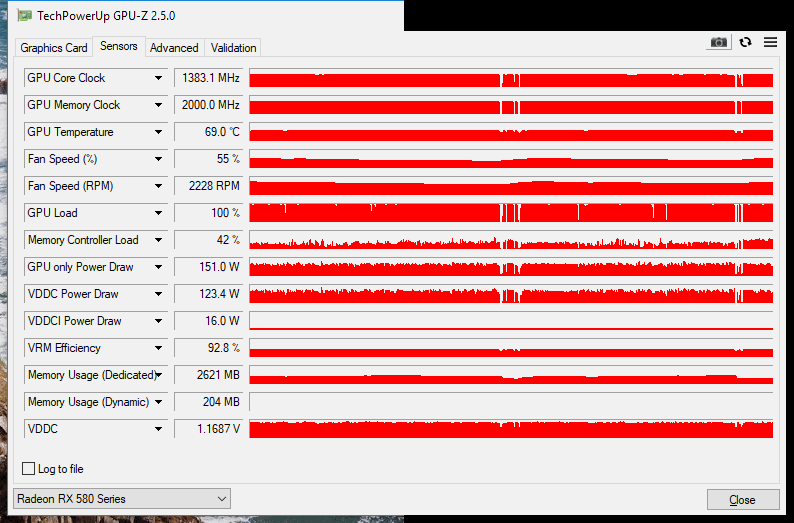
Task: Go to the Validation tab
Action: coord(233,48)
